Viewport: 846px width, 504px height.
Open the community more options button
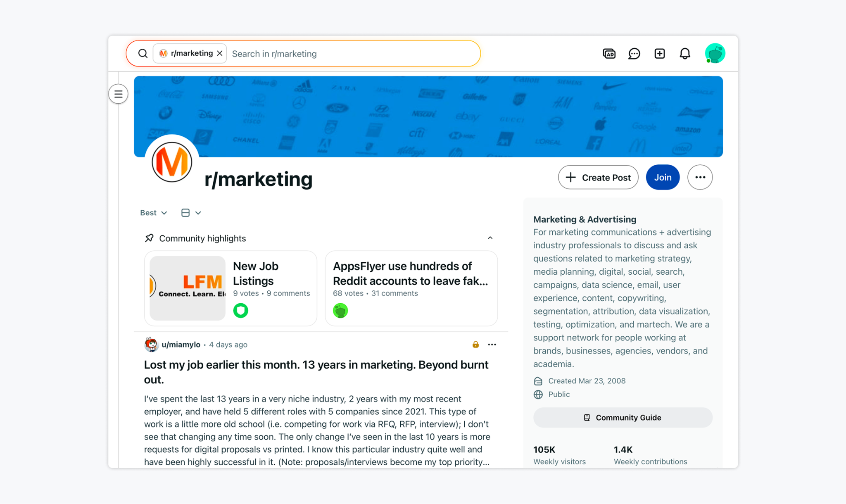pos(700,177)
